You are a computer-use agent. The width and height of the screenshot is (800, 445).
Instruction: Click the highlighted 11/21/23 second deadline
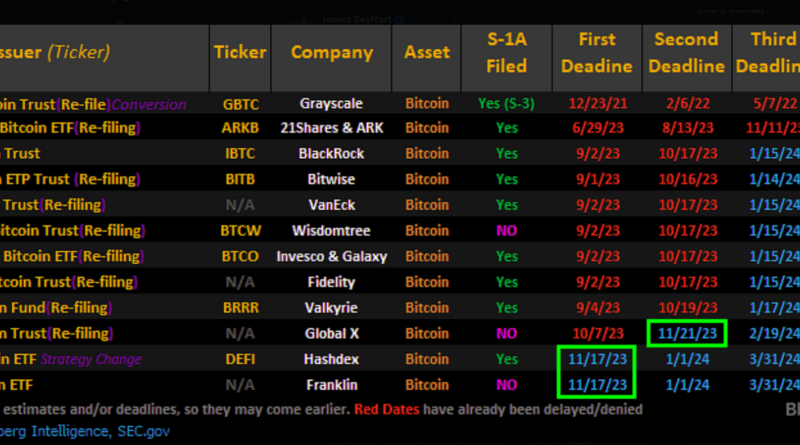(687, 333)
